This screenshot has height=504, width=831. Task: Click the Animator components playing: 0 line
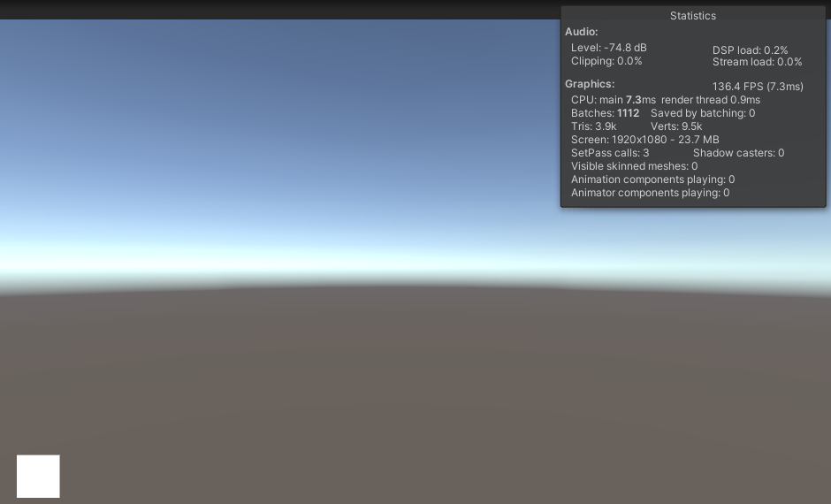coord(651,193)
